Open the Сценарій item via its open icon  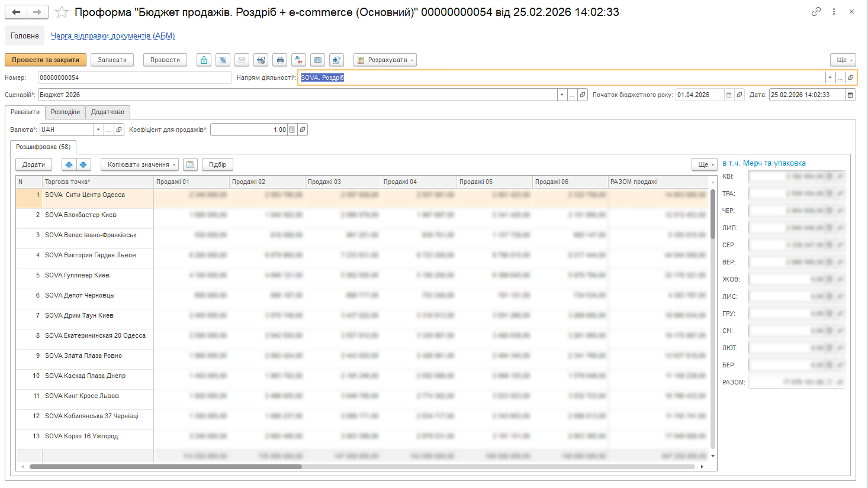pos(583,95)
